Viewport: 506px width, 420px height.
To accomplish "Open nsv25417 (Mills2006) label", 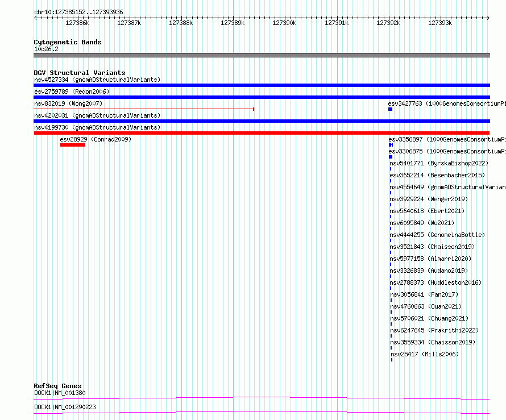I will pyautogui.click(x=425, y=354).
